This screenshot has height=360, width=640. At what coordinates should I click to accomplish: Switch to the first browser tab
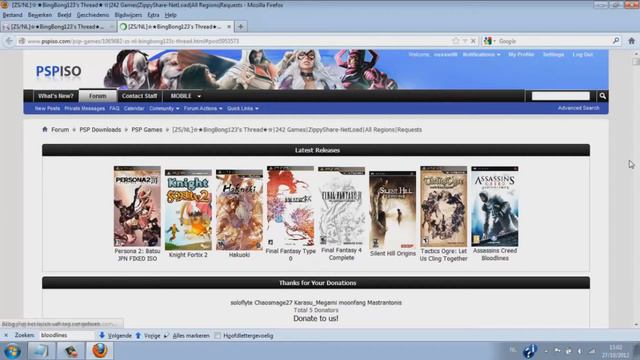pyautogui.click(x=58, y=27)
